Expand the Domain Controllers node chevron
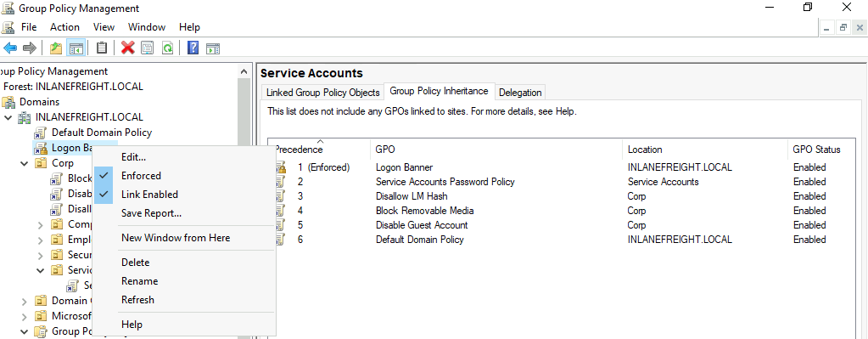Screen dimensions: 868x339 tap(25, 301)
